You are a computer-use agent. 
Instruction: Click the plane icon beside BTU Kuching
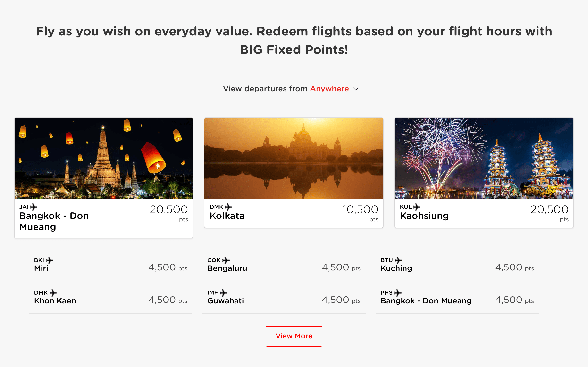[x=398, y=260]
